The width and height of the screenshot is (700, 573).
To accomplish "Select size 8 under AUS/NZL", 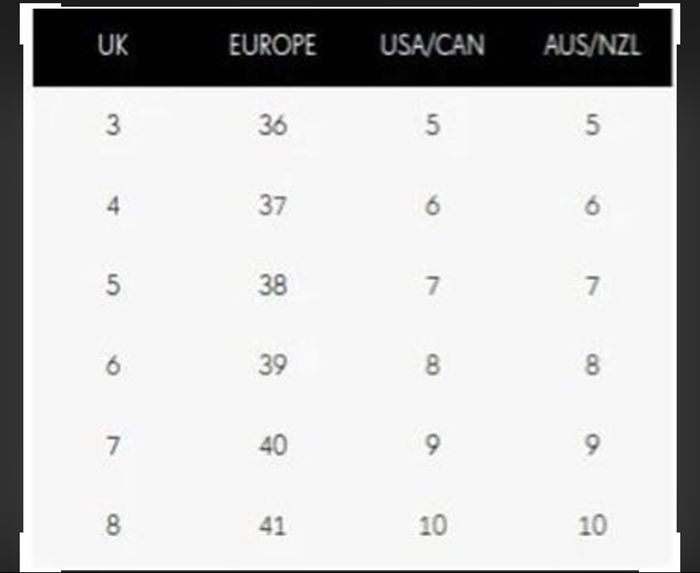I will [593, 365].
